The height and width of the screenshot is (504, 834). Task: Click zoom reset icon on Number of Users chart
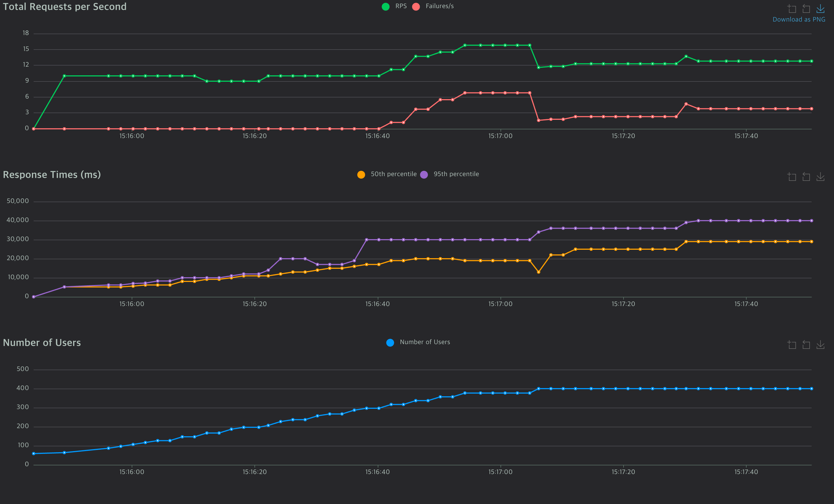pyautogui.click(x=806, y=345)
